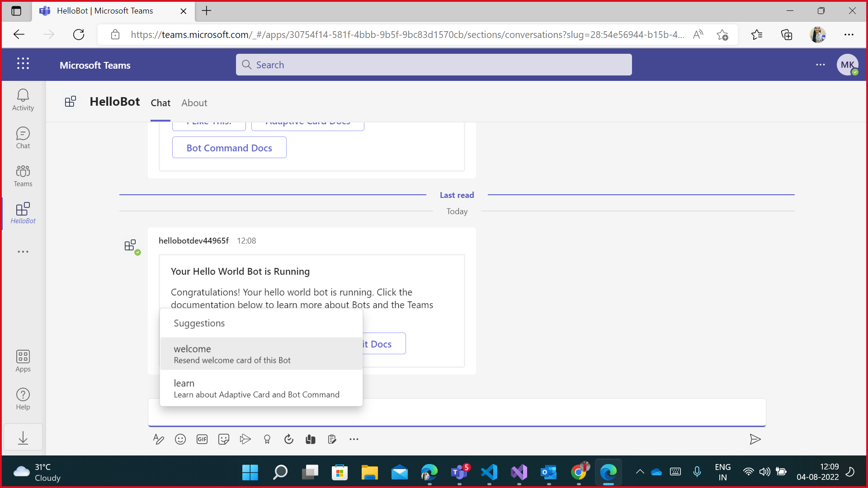Select the welcome suggestion
The image size is (868, 488).
click(261, 353)
